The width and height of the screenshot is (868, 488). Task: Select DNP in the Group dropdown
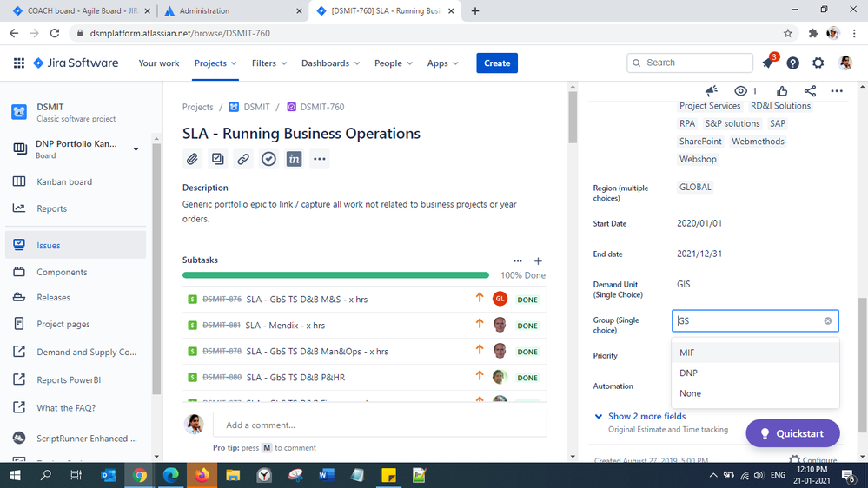pyautogui.click(x=755, y=373)
